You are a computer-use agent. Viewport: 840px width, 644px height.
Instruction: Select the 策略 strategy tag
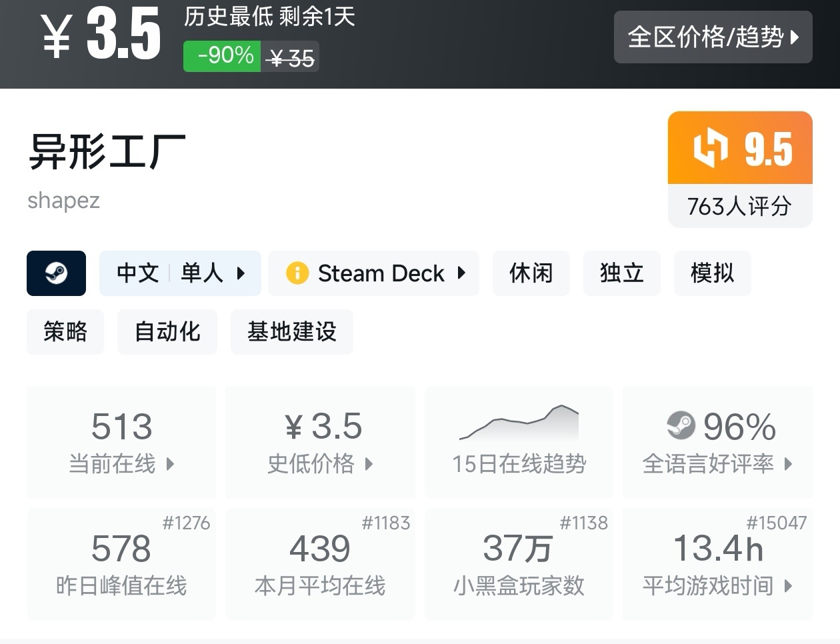coord(65,332)
